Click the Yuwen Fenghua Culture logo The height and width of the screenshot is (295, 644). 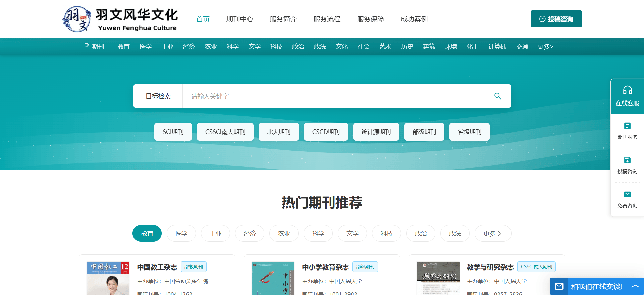click(120, 19)
